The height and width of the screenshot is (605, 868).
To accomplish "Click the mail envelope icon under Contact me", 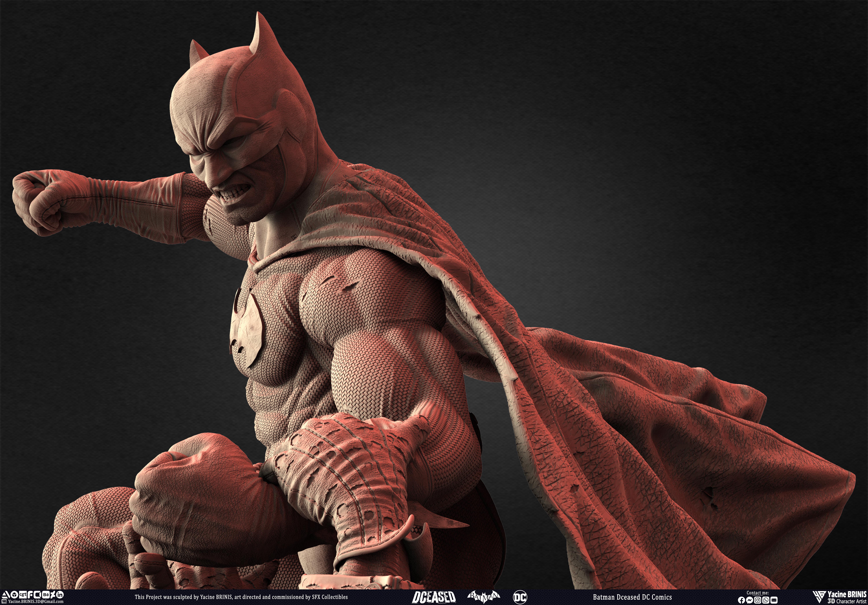I will [774, 600].
